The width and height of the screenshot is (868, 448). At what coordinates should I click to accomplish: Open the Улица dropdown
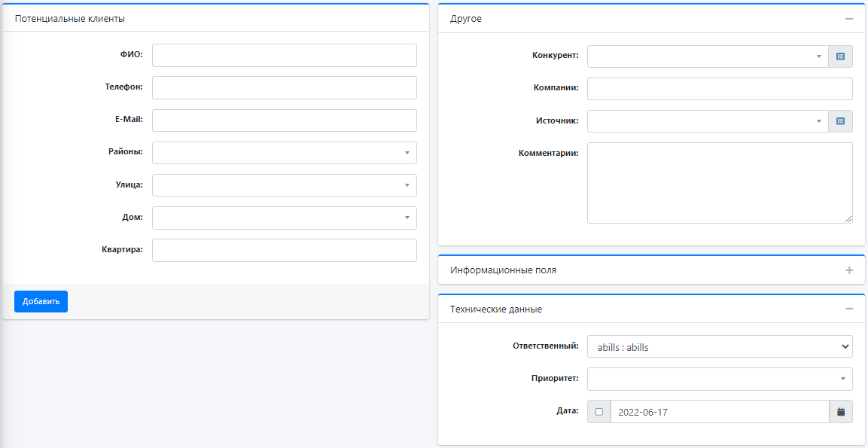285,185
